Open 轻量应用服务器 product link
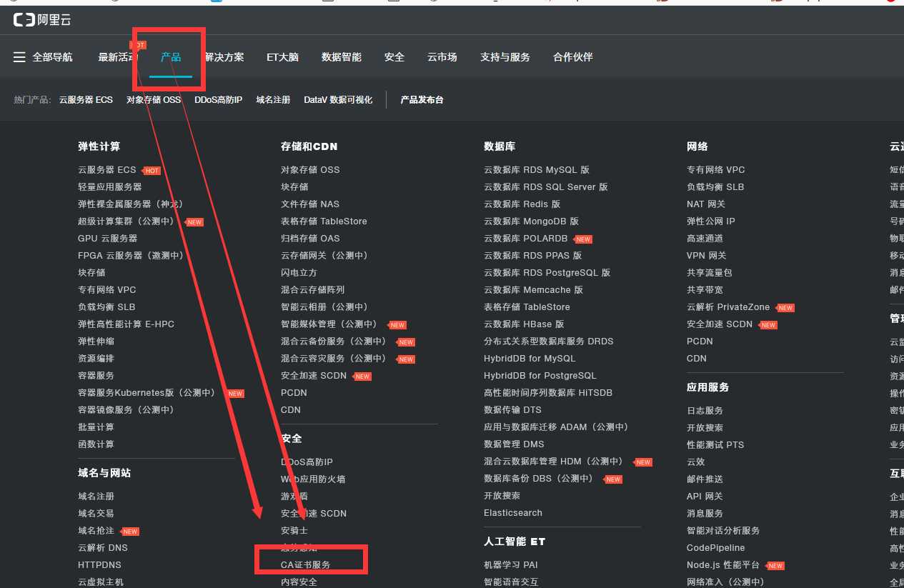This screenshot has height=588, width=904. click(110, 187)
